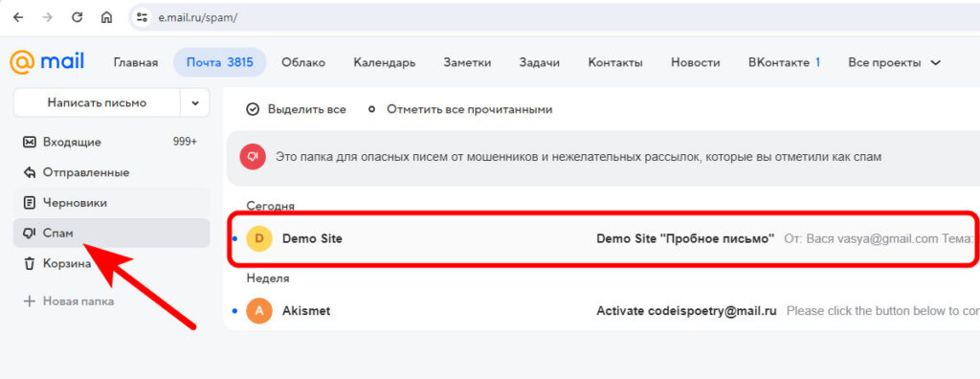The width and height of the screenshot is (980, 379).
Task: Click the Черновики document icon
Action: pos(30,203)
